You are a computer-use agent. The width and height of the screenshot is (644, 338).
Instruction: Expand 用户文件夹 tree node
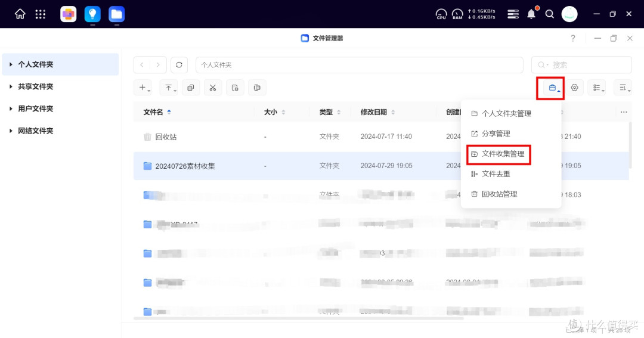(x=11, y=109)
